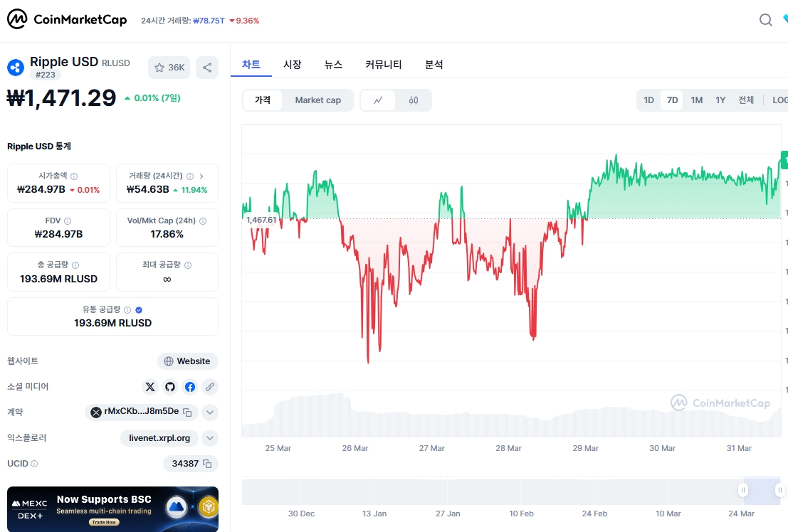Show info icon for 유통 공급량
The width and height of the screenshot is (788, 532).
[127, 310]
